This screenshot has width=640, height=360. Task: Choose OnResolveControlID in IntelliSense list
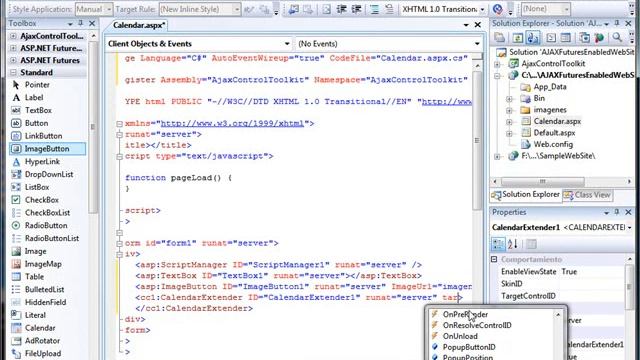[477, 325]
